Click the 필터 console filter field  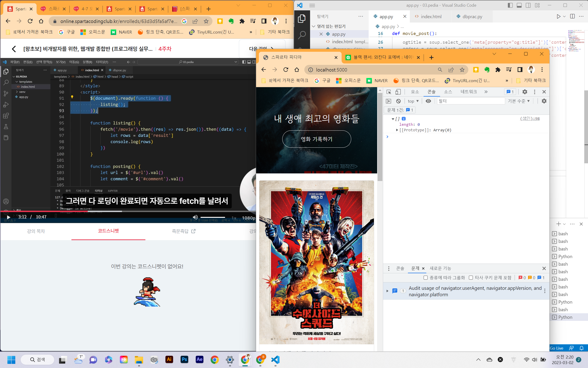pos(471,101)
